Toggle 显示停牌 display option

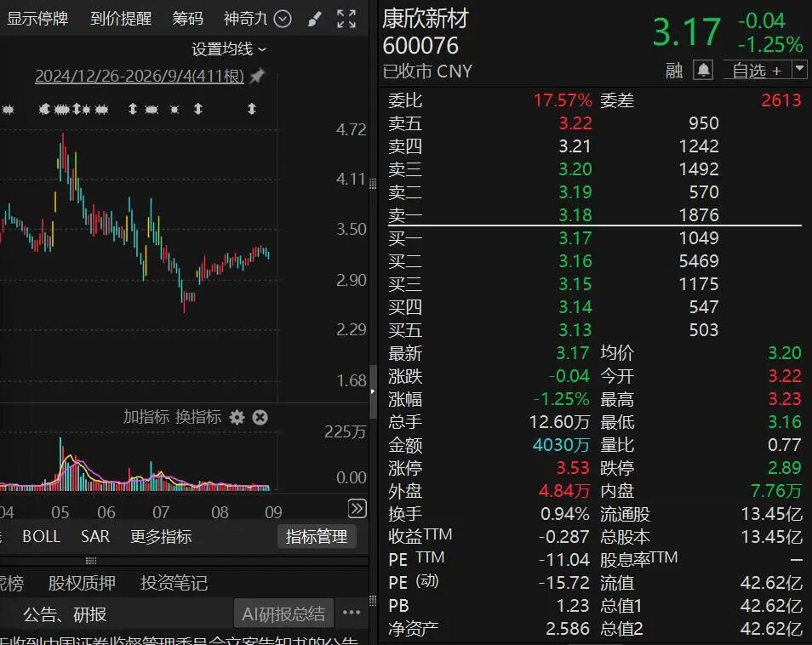37,19
